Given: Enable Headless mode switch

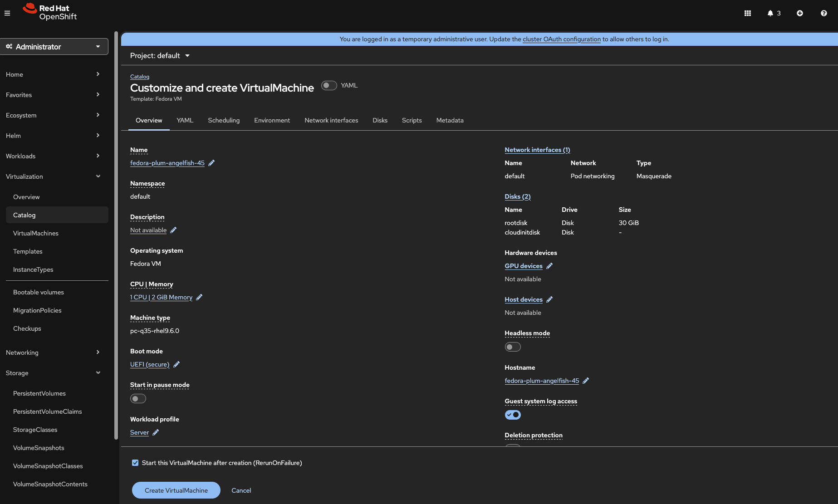Looking at the screenshot, I should click(x=513, y=347).
